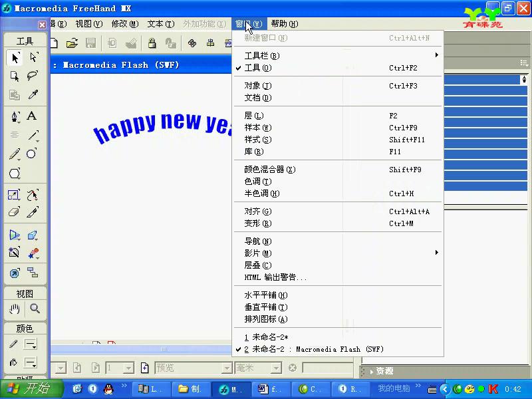Toggle the 层 (L) panel
The width and height of the screenshot is (532, 399).
click(338, 116)
